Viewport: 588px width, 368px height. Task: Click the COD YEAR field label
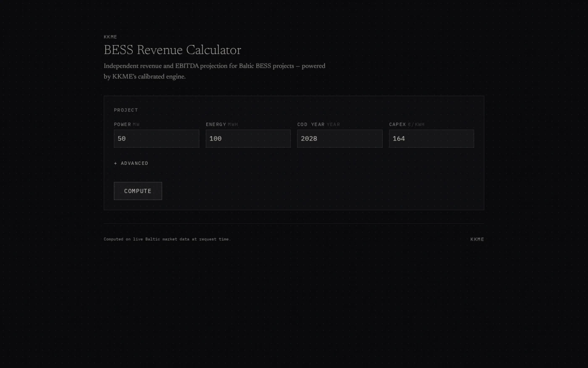point(311,124)
